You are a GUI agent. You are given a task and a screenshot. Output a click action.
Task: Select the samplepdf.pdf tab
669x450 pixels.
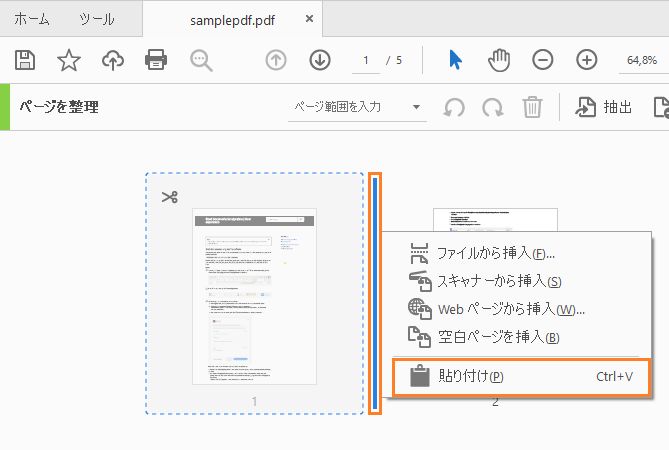coord(232,20)
